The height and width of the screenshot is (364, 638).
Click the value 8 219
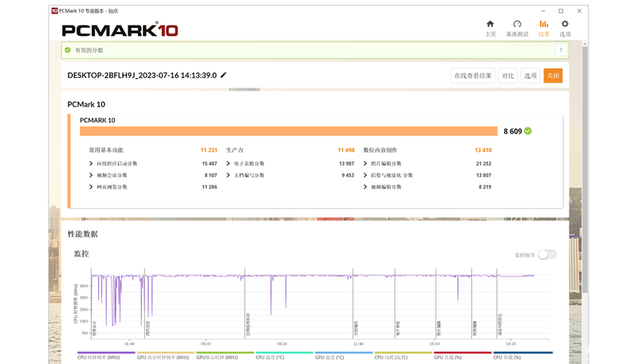pos(485,187)
